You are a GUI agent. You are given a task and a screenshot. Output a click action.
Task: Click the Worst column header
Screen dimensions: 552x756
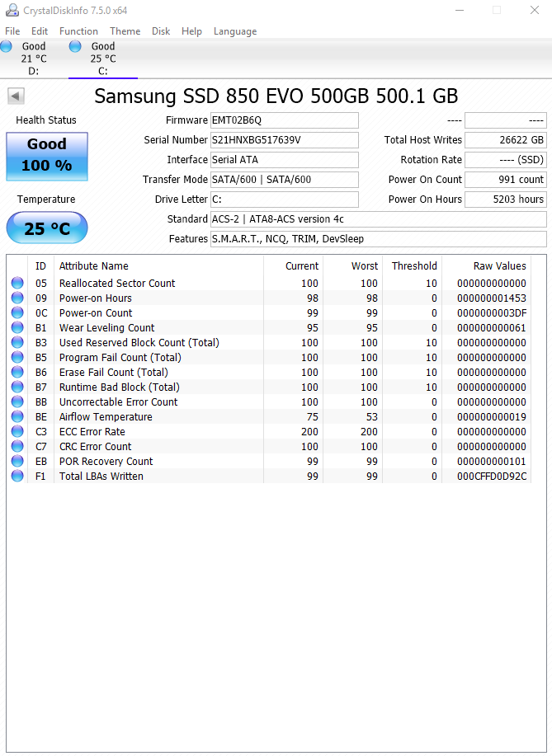352,266
